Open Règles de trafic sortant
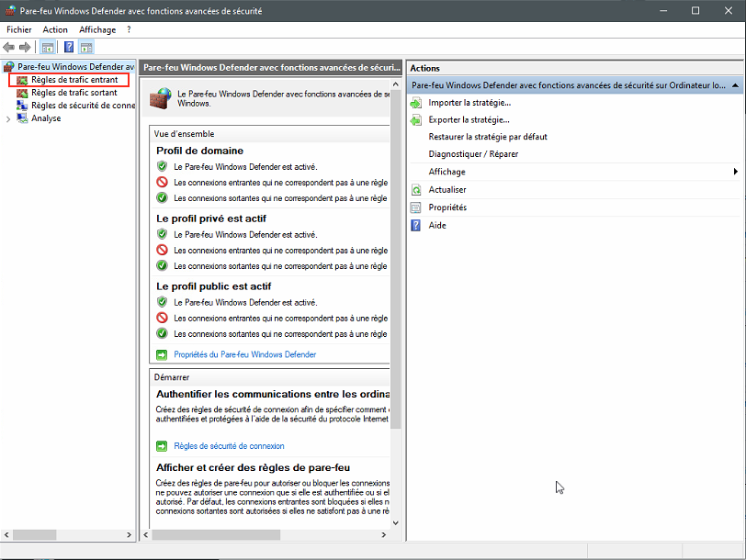Screen dimensions: 746x560 point(73,93)
